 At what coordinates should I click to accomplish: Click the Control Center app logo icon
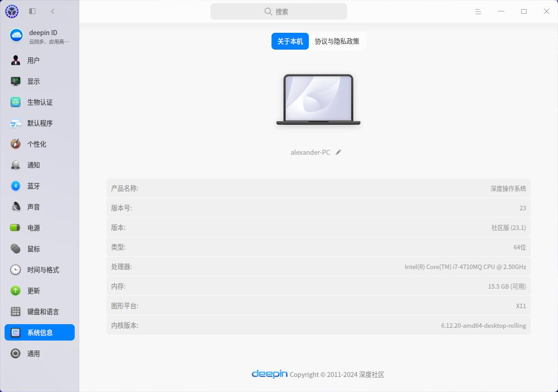(x=12, y=11)
